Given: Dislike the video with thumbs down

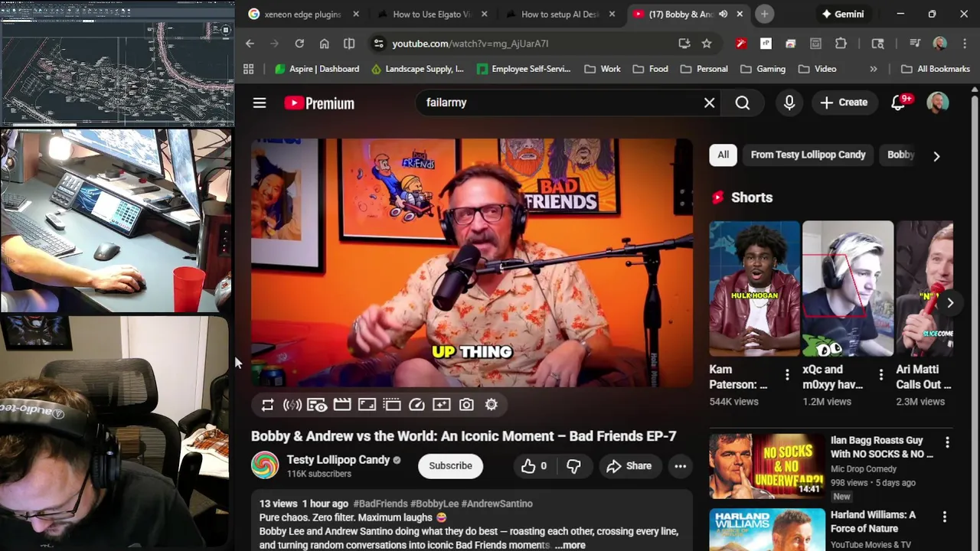Looking at the screenshot, I should 573,466.
